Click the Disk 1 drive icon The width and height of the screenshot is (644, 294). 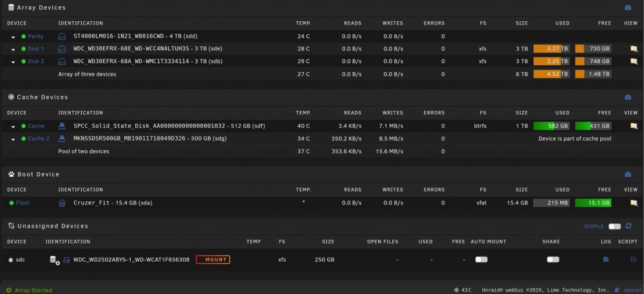pyautogui.click(x=62, y=49)
